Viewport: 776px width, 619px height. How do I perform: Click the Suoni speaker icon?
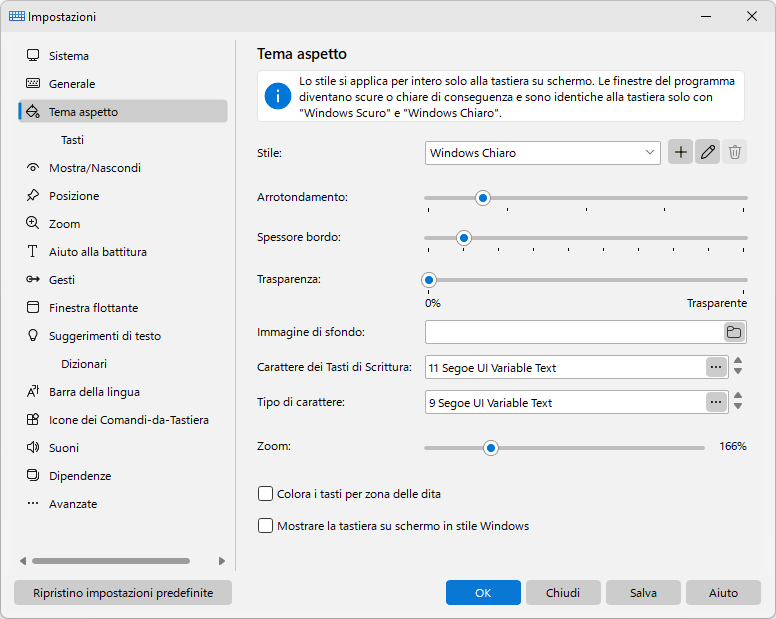click(33, 447)
